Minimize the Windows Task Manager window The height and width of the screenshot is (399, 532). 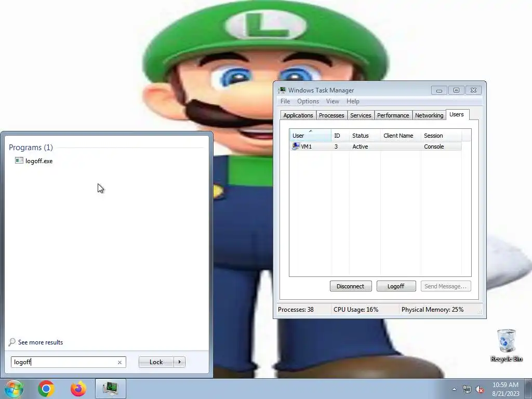pyautogui.click(x=440, y=90)
